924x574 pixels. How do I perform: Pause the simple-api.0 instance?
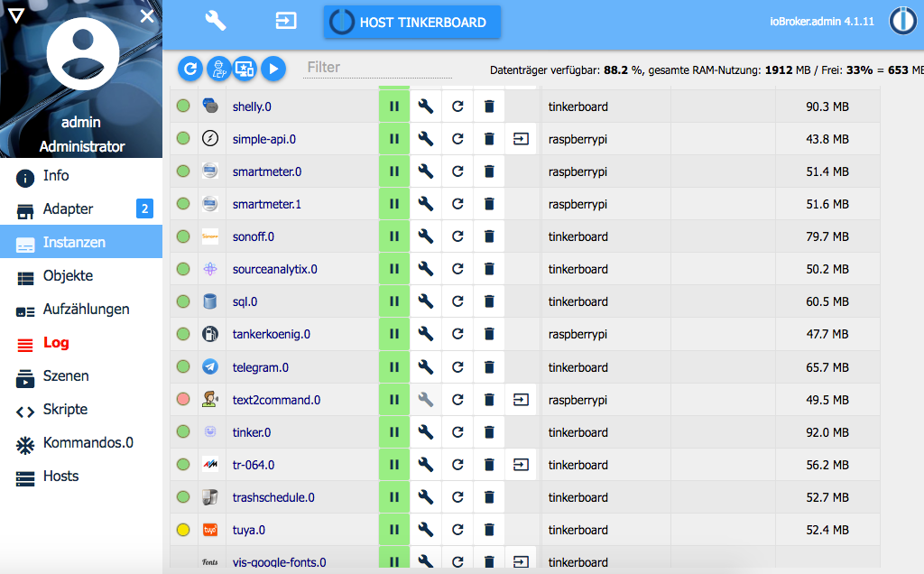pos(394,139)
